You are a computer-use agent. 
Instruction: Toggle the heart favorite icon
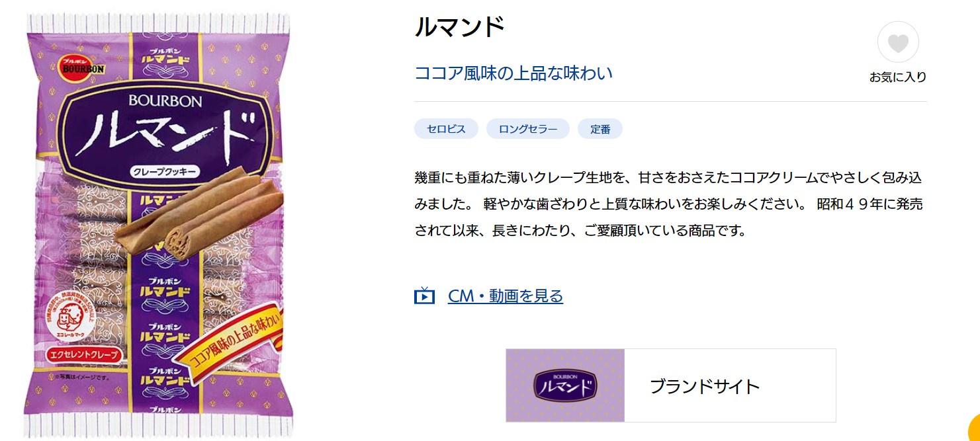898,43
